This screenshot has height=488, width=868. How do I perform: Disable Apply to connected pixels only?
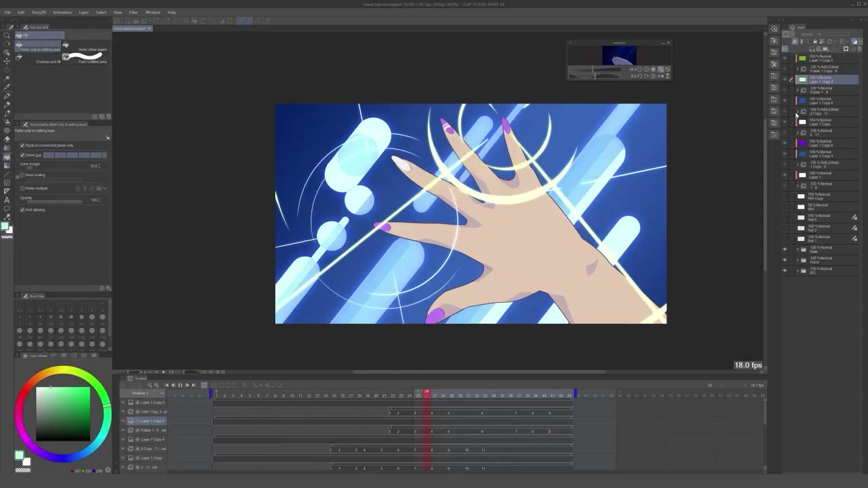(x=22, y=145)
